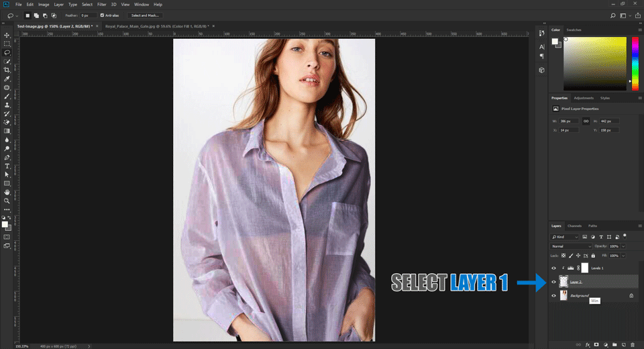
Task: Hide the Layer 2 layer
Action: 553,282
